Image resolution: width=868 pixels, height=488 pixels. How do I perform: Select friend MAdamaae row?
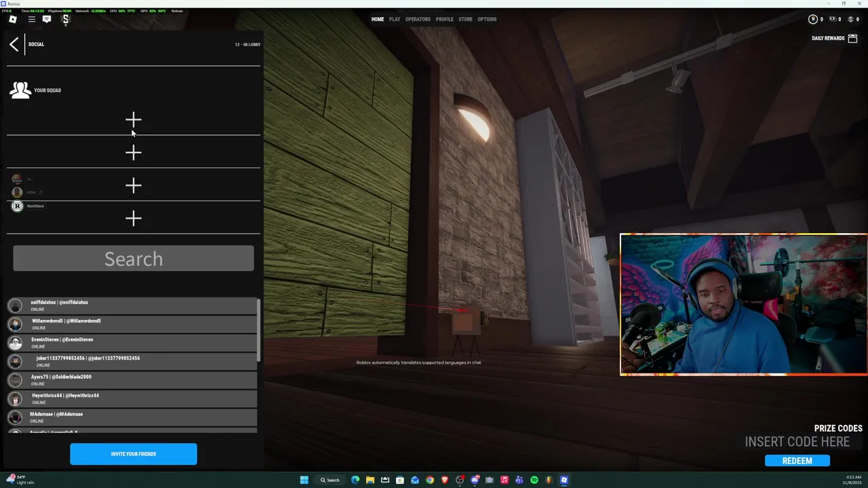132,418
